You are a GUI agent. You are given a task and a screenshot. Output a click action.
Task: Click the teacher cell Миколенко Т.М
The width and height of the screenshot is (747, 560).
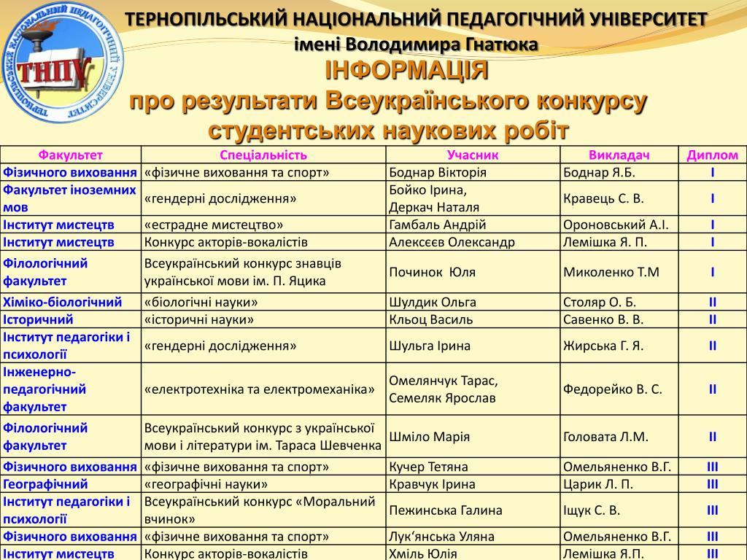click(619, 272)
